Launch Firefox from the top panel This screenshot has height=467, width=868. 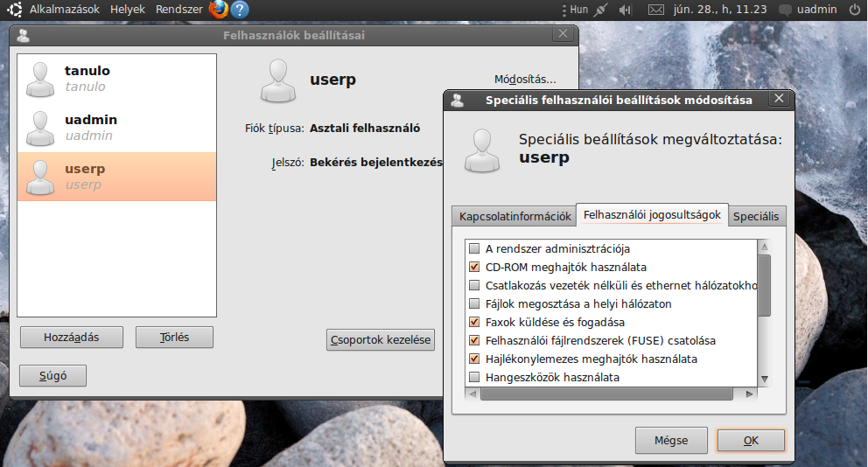click(218, 10)
